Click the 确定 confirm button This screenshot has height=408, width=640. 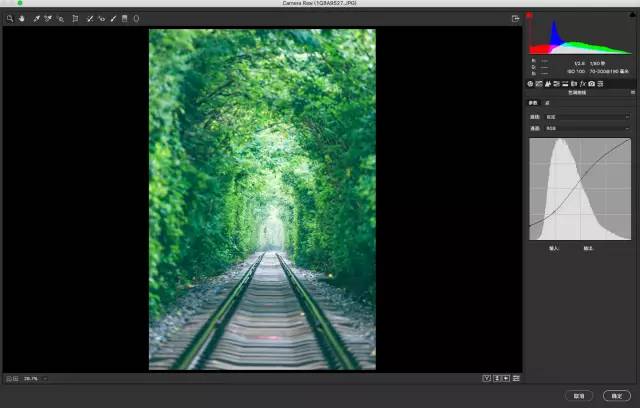(616, 395)
